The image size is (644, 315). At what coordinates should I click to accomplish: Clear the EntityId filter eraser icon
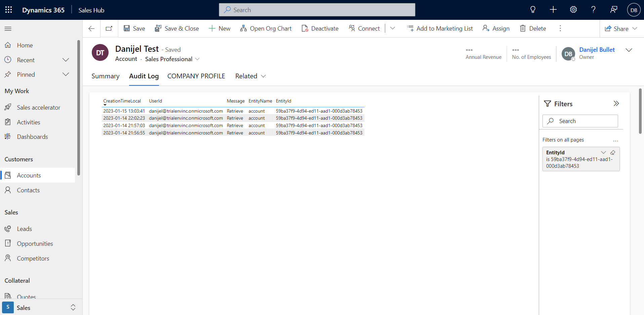click(x=613, y=152)
